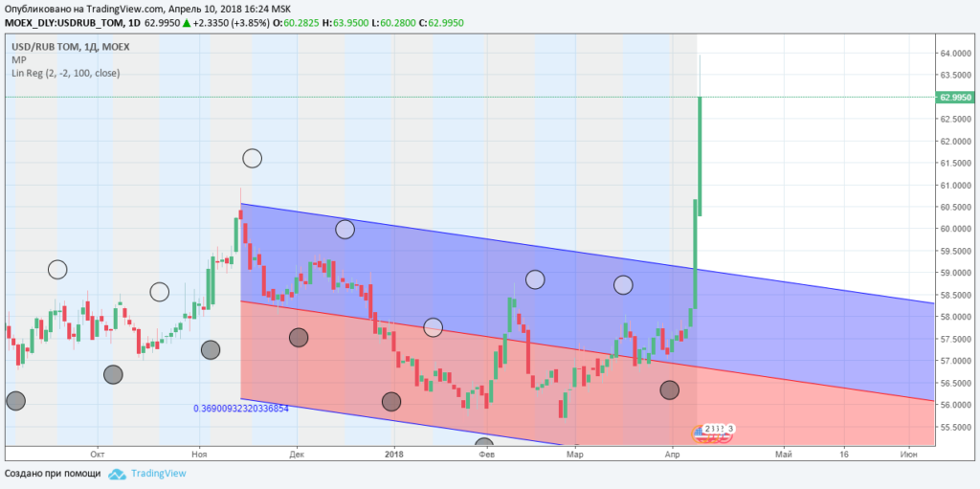
Task: Select the new moon marker at far left edge
Action: point(15,401)
